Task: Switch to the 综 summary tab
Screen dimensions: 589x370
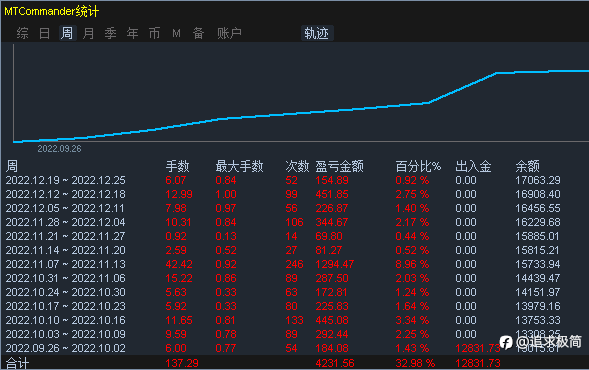Action: (22, 33)
